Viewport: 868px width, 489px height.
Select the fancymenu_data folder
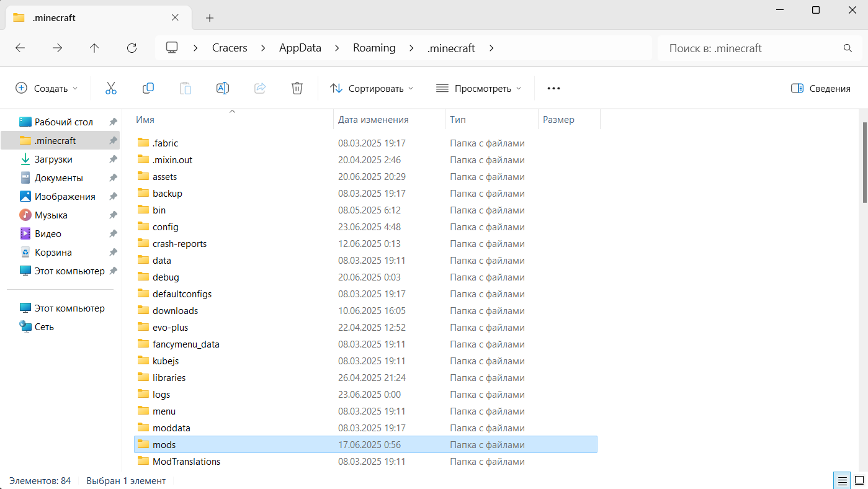coord(365,344)
